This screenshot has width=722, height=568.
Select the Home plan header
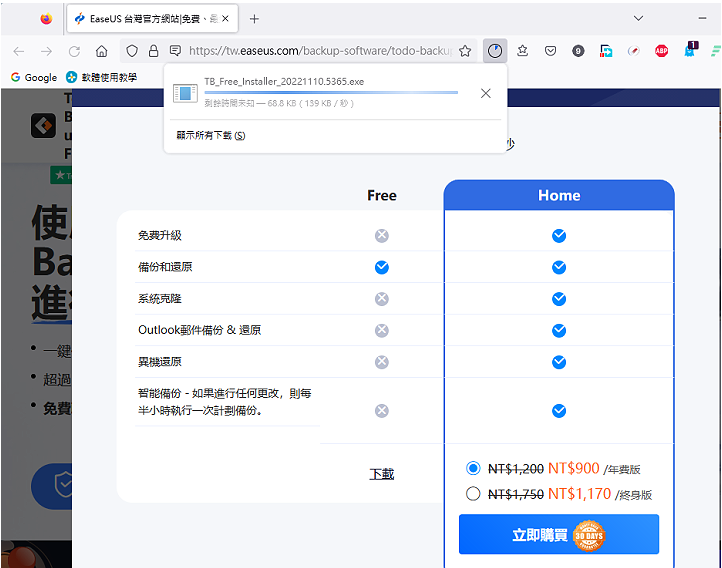click(559, 196)
